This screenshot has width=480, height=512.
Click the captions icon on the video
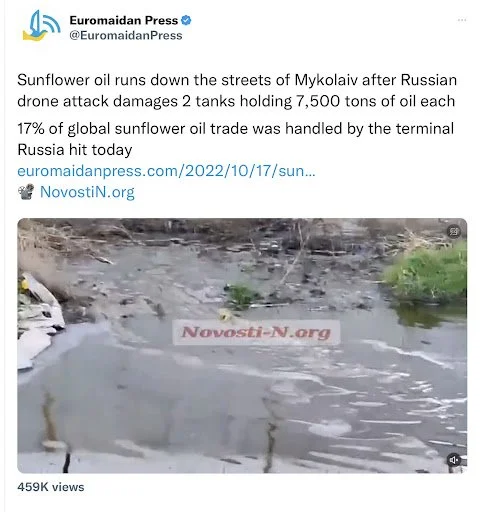click(x=454, y=231)
